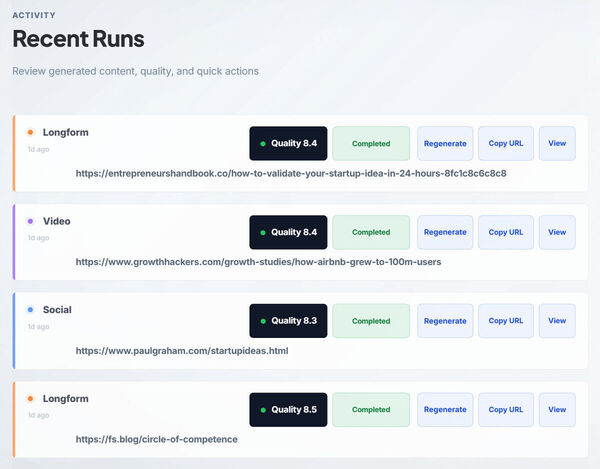Select the Social run title
This screenshot has height=469, width=600.
[x=57, y=310]
